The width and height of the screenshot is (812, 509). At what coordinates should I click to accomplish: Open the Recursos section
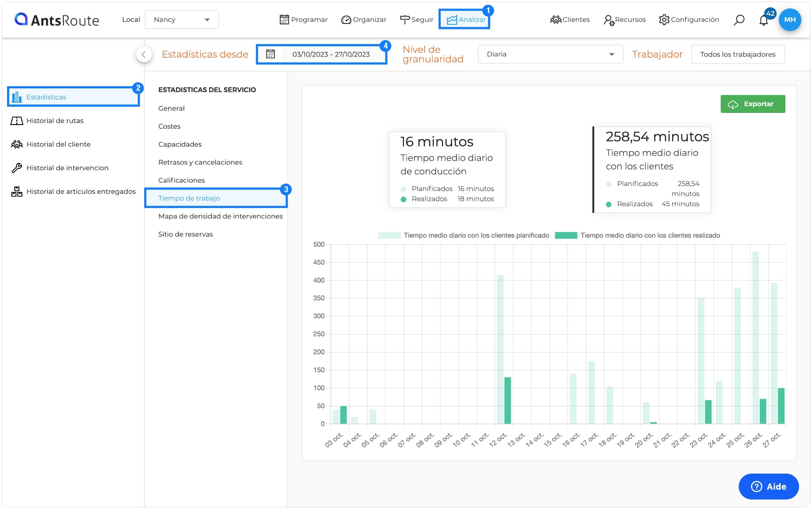point(624,20)
